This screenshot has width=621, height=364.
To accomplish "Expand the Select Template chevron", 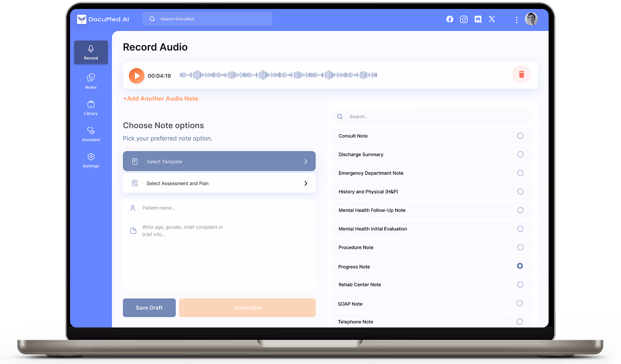I will click(306, 162).
